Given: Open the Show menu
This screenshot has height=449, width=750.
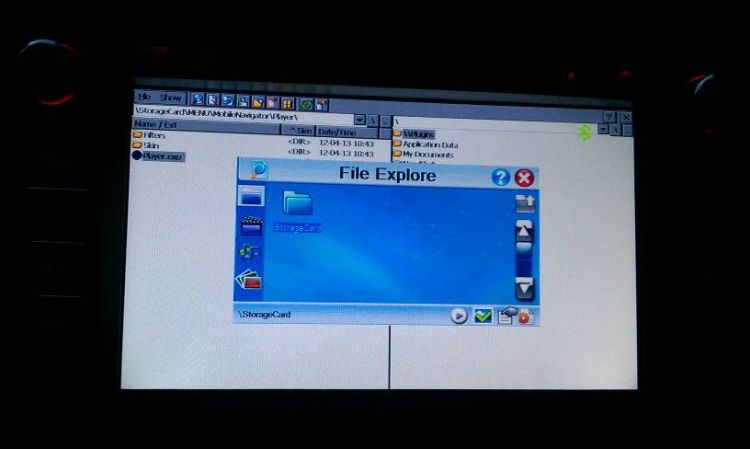Looking at the screenshot, I should point(170,98).
